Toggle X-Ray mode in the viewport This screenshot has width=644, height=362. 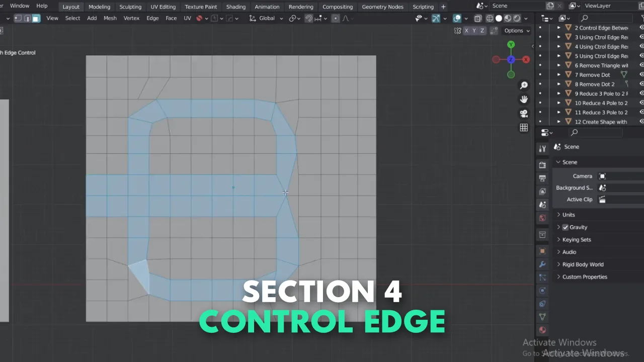coord(457,18)
